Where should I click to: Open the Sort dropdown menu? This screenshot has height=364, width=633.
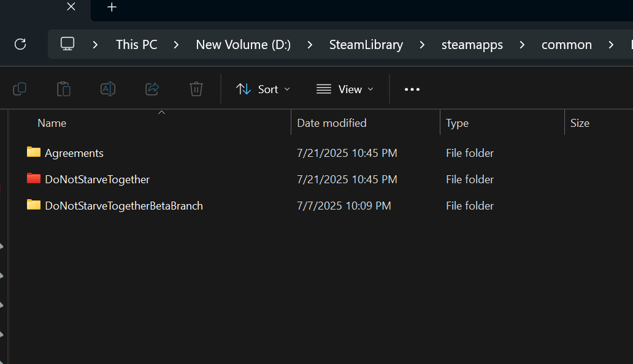tap(263, 89)
